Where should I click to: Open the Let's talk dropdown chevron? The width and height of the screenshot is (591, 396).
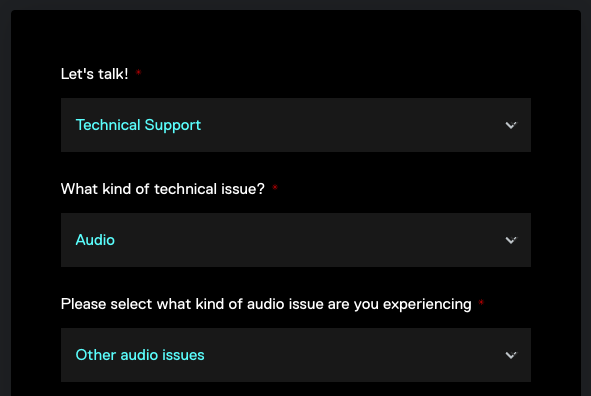511,125
